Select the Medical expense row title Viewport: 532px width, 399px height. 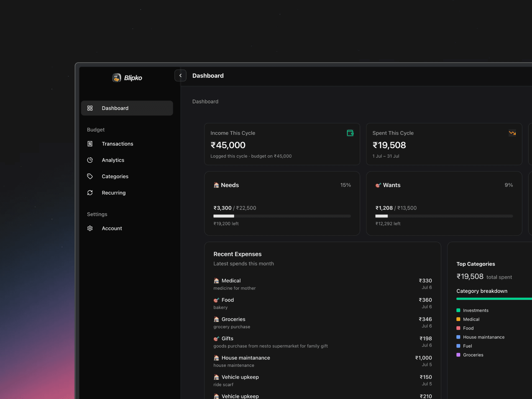[231, 281]
